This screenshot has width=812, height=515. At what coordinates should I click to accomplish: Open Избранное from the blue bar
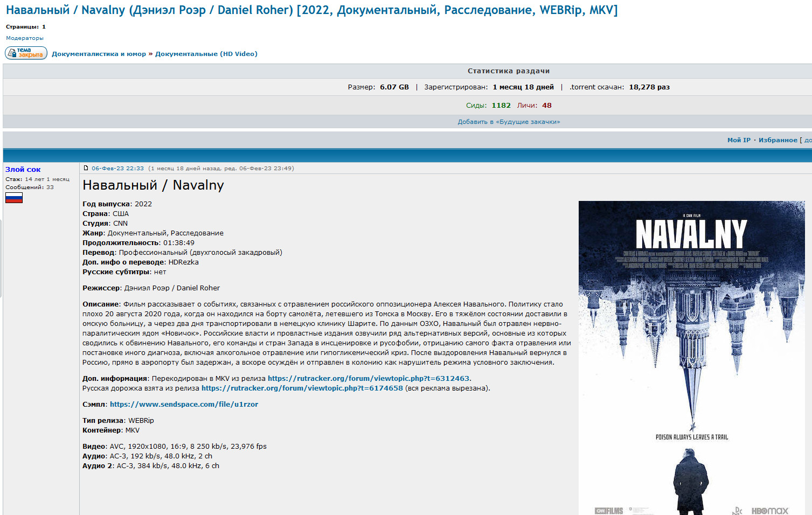coord(778,140)
